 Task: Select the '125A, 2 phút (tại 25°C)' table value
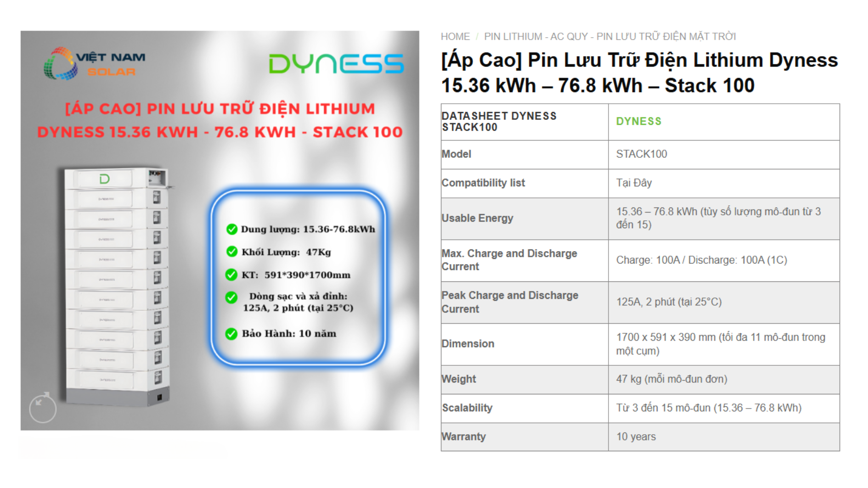pos(669,302)
